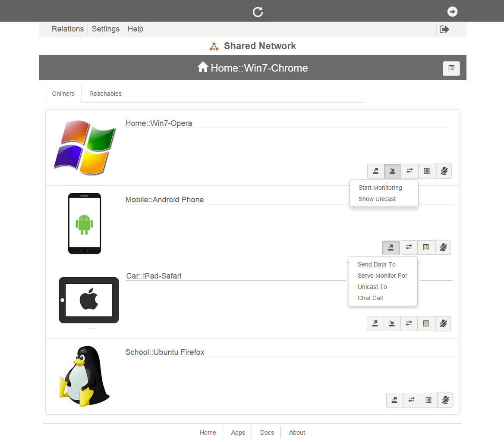This screenshot has height=442, width=504.
Task: Click the refresh icon in top bar
Action: pos(258,12)
